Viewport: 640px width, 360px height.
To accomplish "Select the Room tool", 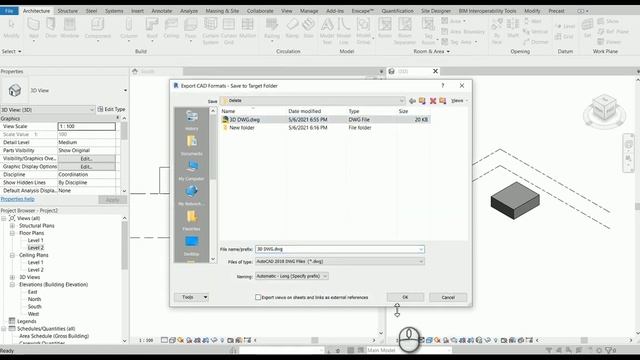I will [x=384, y=28].
